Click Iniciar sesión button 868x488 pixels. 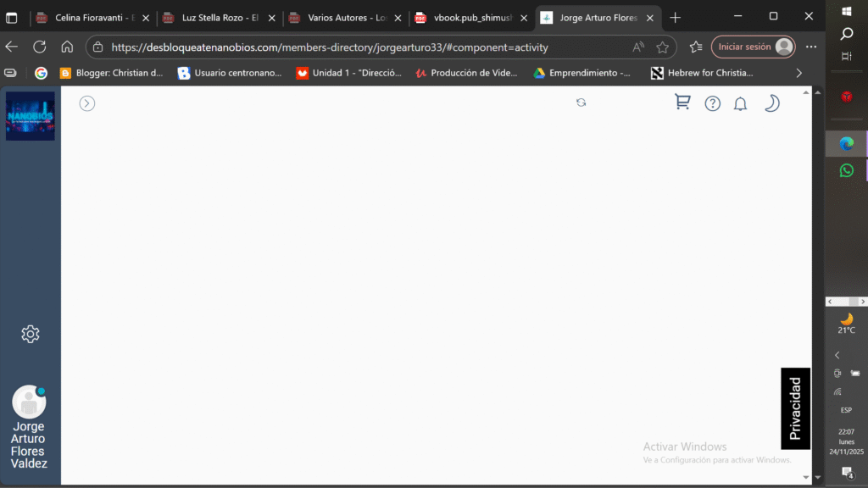[x=753, y=47]
